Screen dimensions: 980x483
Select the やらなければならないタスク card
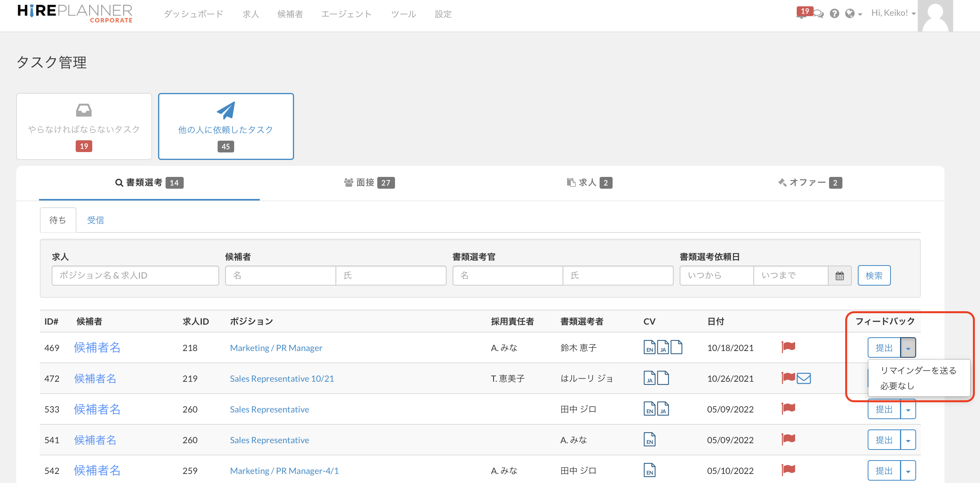pos(84,126)
